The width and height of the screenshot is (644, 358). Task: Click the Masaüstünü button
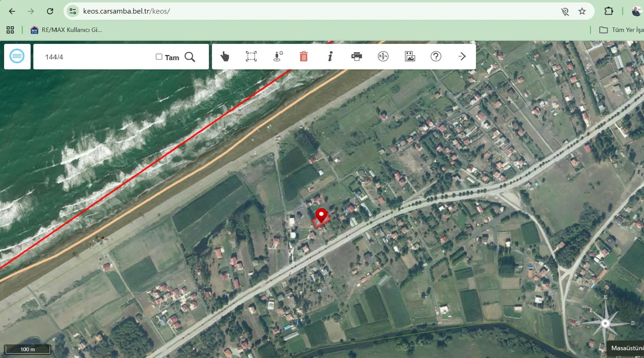[x=626, y=348]
